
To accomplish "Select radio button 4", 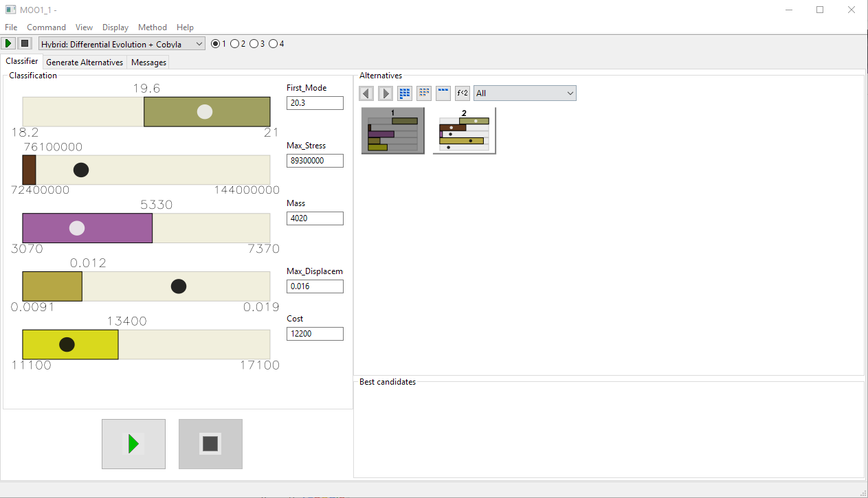I will coord(273,44).
